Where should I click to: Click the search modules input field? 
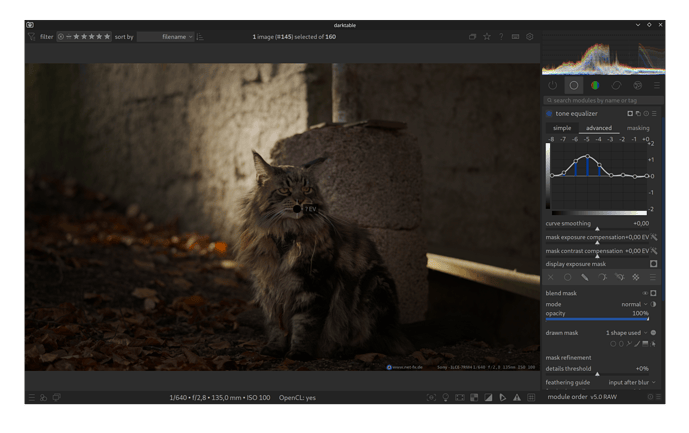[x=603, y=100]
